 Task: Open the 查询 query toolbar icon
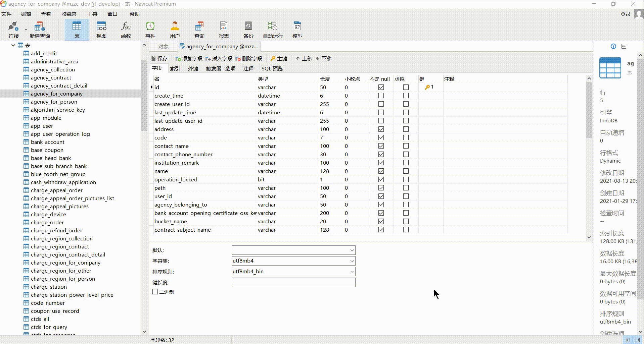click(x=199, y=30)
